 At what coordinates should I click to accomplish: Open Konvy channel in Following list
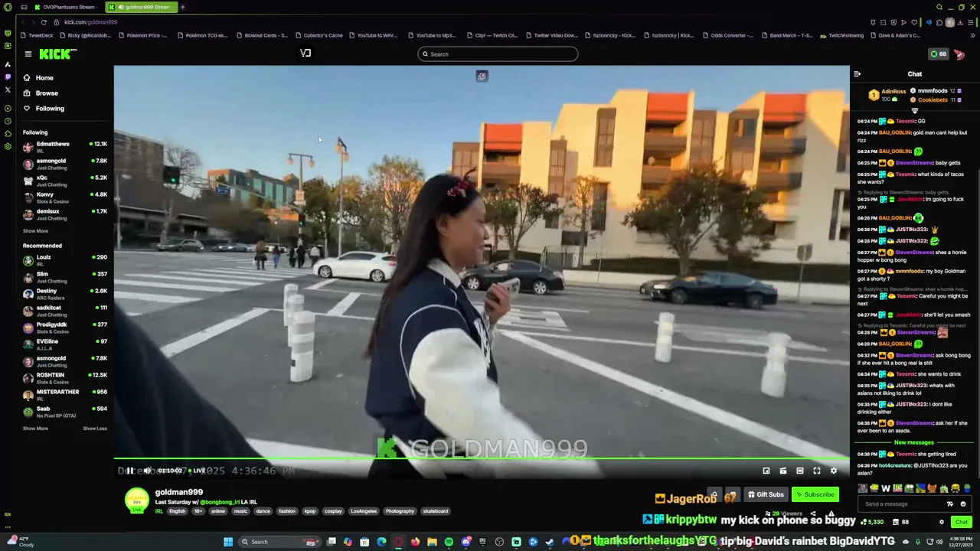[65, 197]
